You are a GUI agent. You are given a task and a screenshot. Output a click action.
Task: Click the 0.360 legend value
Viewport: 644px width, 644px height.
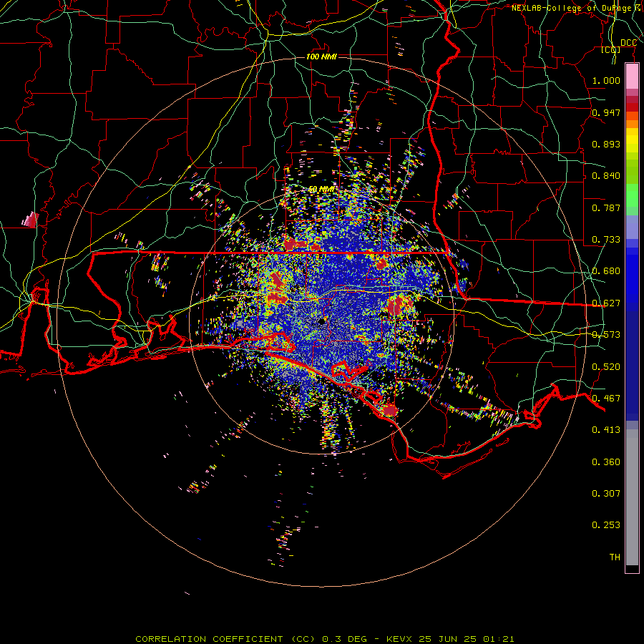[606, 462]
